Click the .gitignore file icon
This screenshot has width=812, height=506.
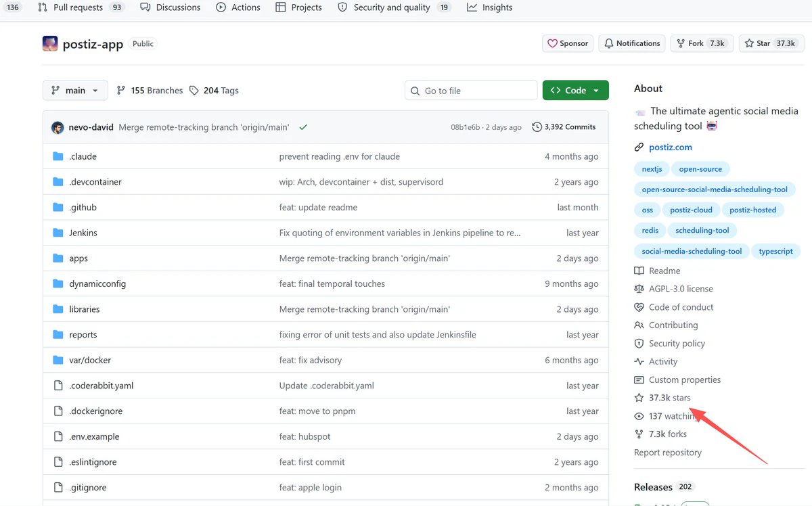(x=58, y=488)
